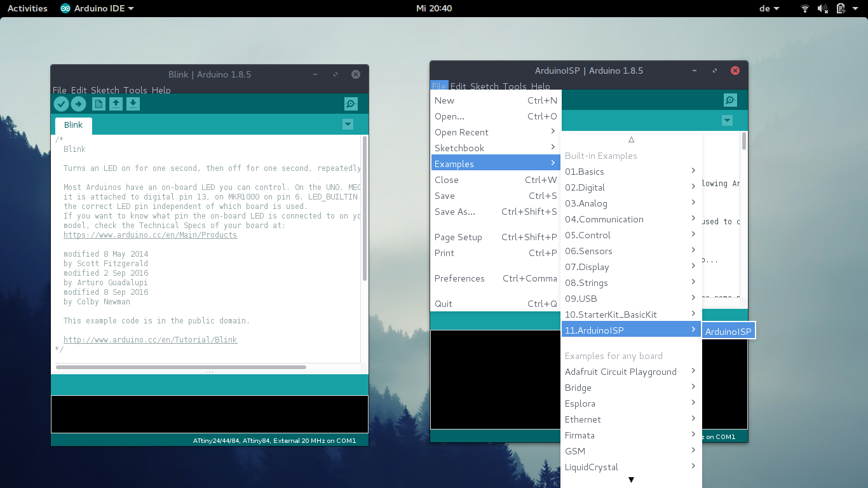The height and width of the screenshot is (488, 868).
Task: Click the scroll-down arrow of Examples menu
Action: [631, 480]
